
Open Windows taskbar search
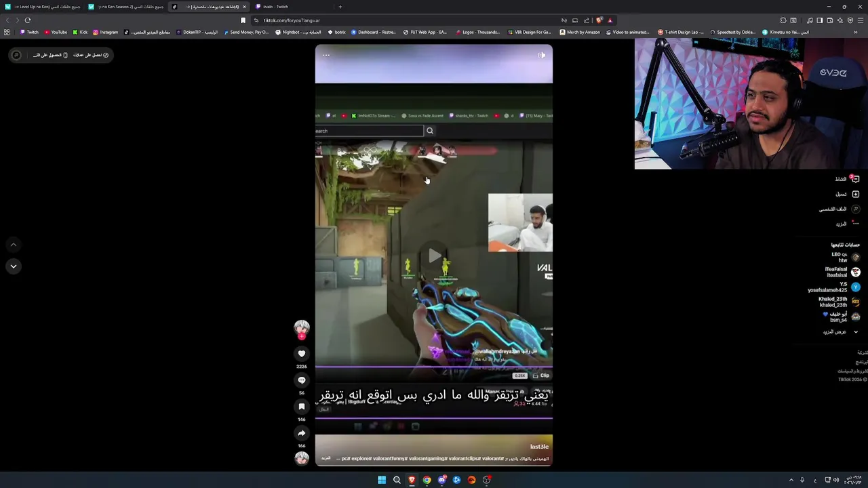coord(397,480)
